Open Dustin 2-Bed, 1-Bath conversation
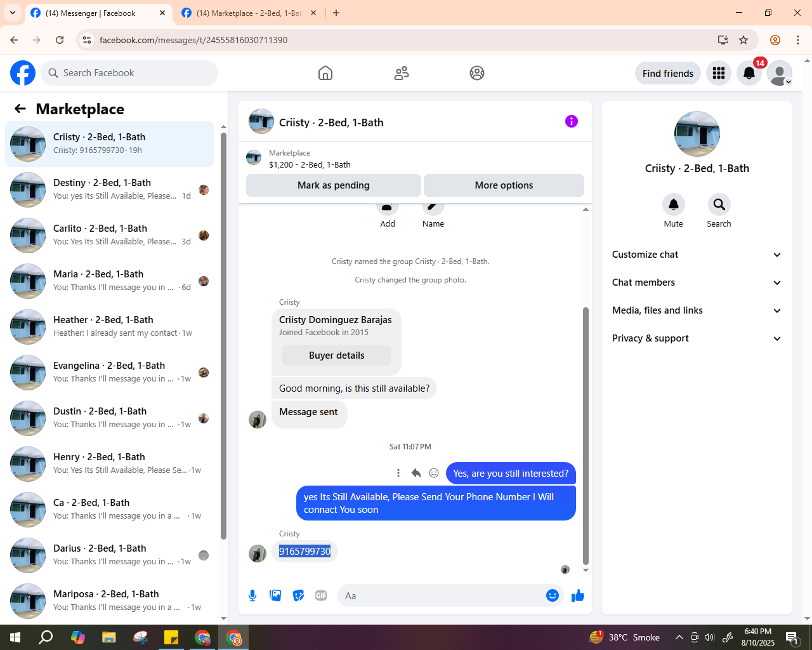The height and width of the screenshot is (650, 812). tap(110, 418)
